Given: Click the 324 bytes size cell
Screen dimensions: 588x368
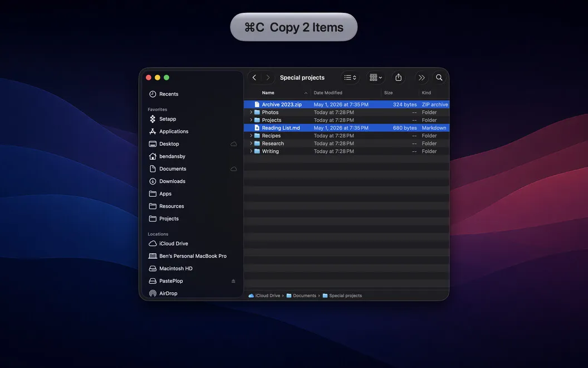Looking at the screenshot, I should pyautogui.click(x=405, y=104).
